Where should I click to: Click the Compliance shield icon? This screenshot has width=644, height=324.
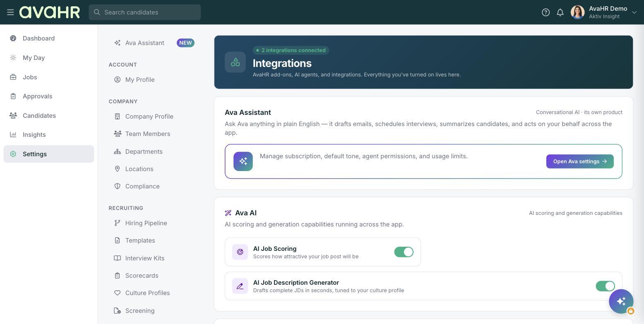(x=118, y=186)
